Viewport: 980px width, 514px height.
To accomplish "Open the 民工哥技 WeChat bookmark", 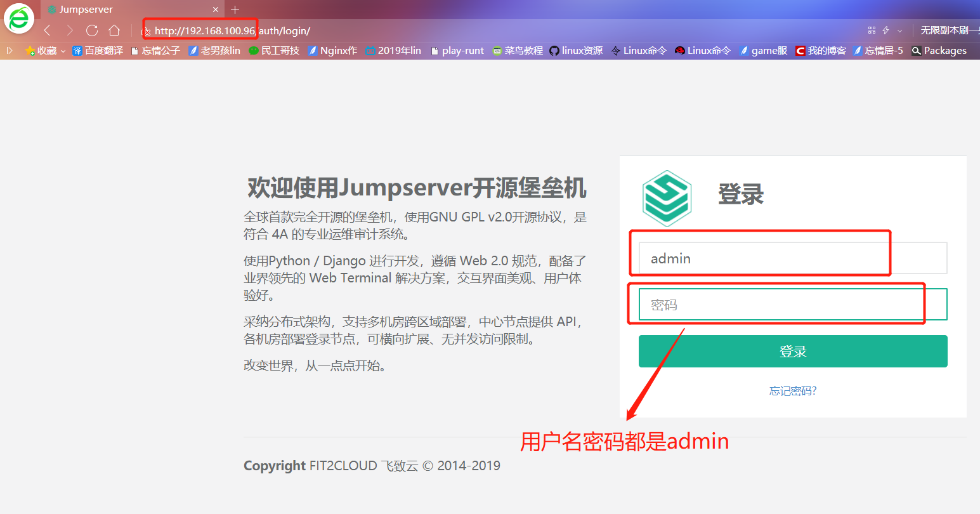I will point(274,50).
